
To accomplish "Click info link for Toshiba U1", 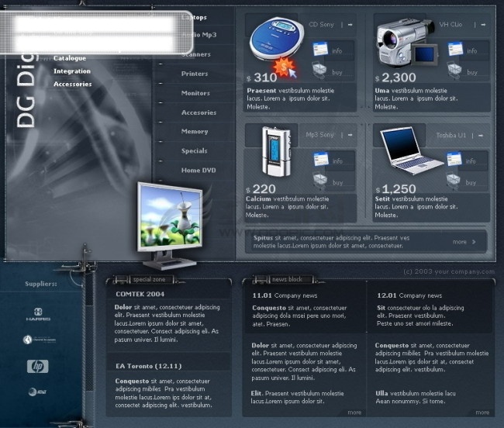I will (471, 161).
